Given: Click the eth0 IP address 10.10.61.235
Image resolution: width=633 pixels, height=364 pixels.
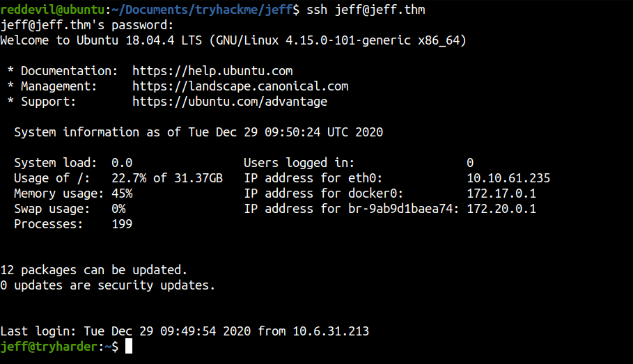Looking at the screenshot, I should (508, 178).
